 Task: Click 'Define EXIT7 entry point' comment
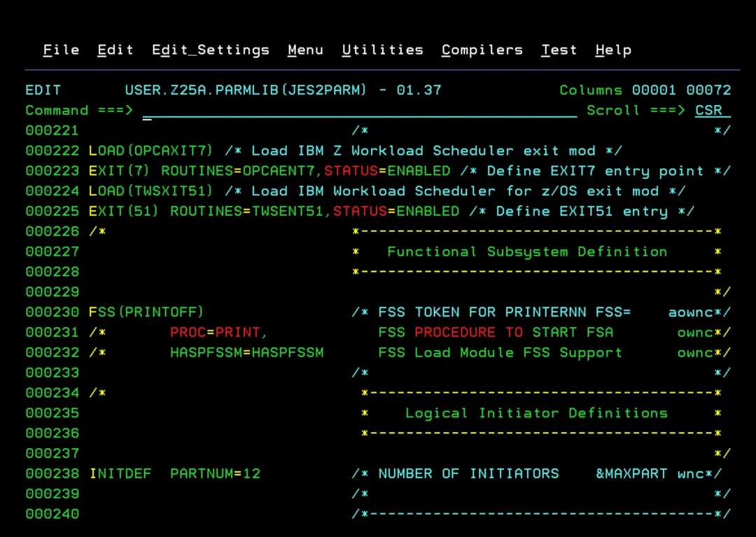tap(596, 171)
